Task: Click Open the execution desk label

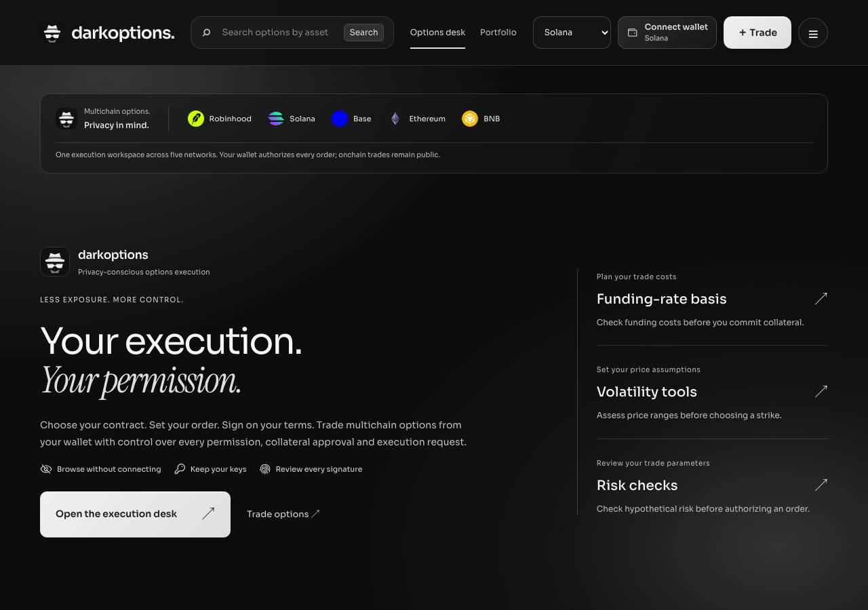Action: click(x=116, y=514)
